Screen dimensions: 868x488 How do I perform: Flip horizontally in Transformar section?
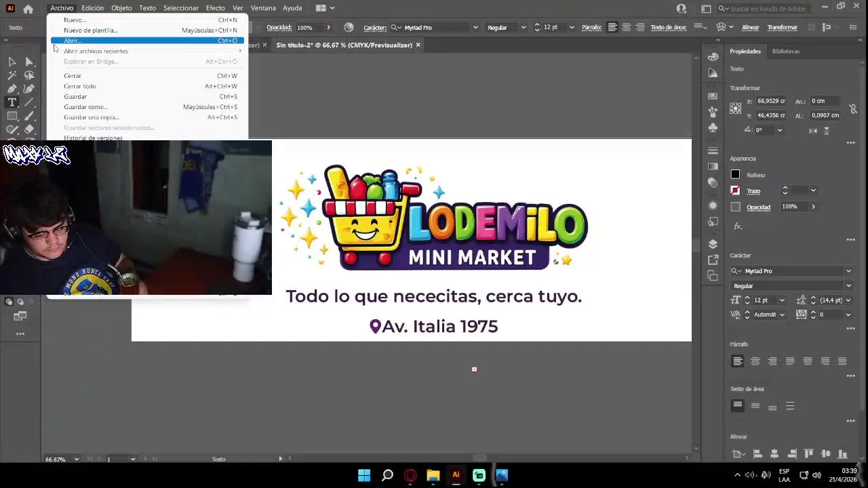(x=813, y=130)
